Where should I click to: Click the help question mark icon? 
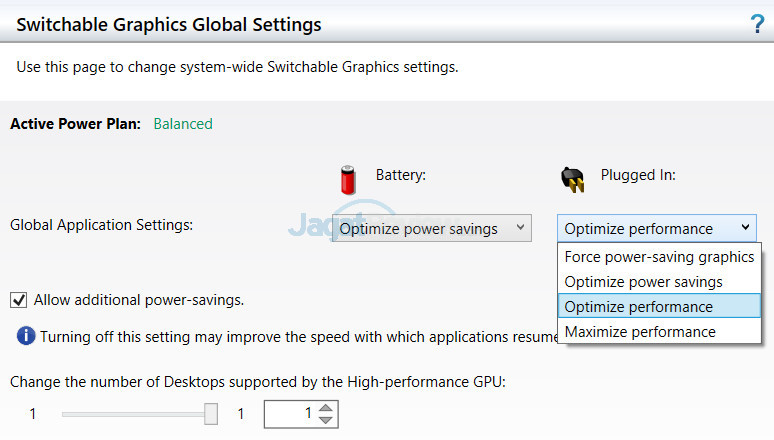pyautogui.click(x=757, y=24)
